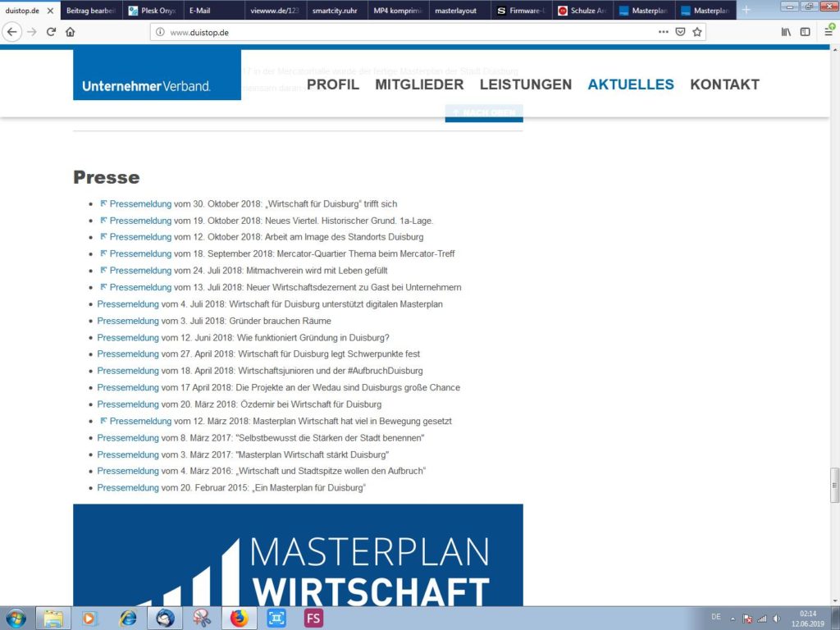Switch to the masterlayout tab

point(459,11)
